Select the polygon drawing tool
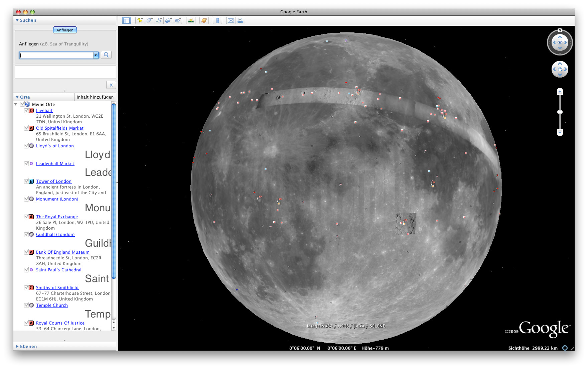Viewport: 588px width, 369px height. [149, 20]
